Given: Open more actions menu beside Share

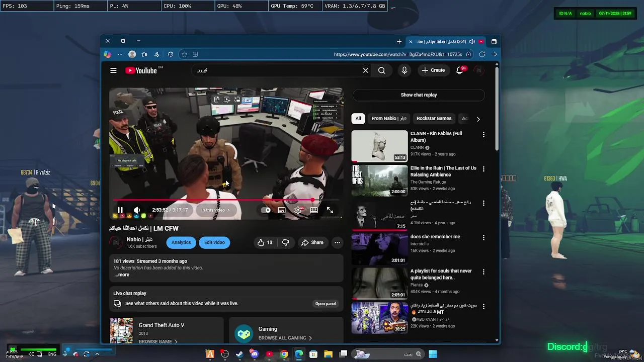Looking at the screenshot, I should pos(337,242).
